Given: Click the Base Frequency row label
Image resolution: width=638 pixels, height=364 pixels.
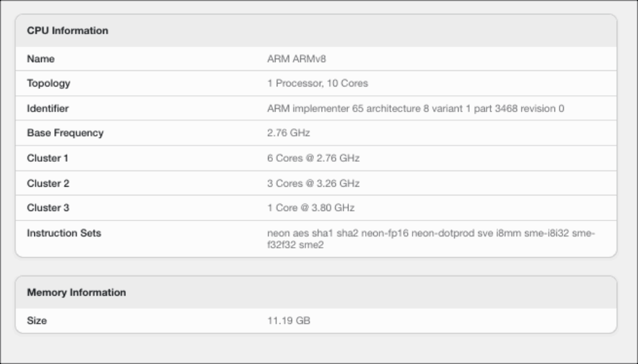Looking at the screenshot, I should 65,133.
